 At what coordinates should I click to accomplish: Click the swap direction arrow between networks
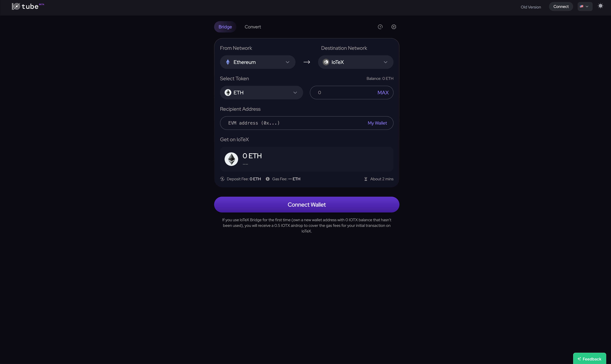tap(307, 62)
